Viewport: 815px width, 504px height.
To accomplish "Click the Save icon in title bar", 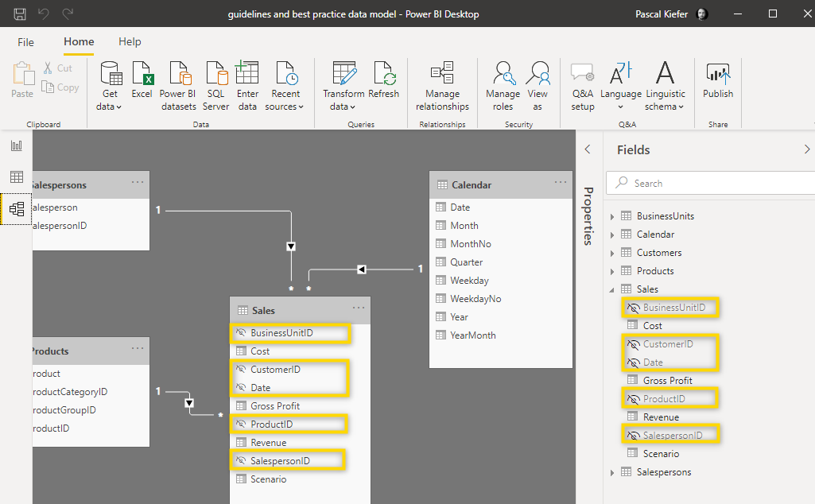I will [20, 14].
